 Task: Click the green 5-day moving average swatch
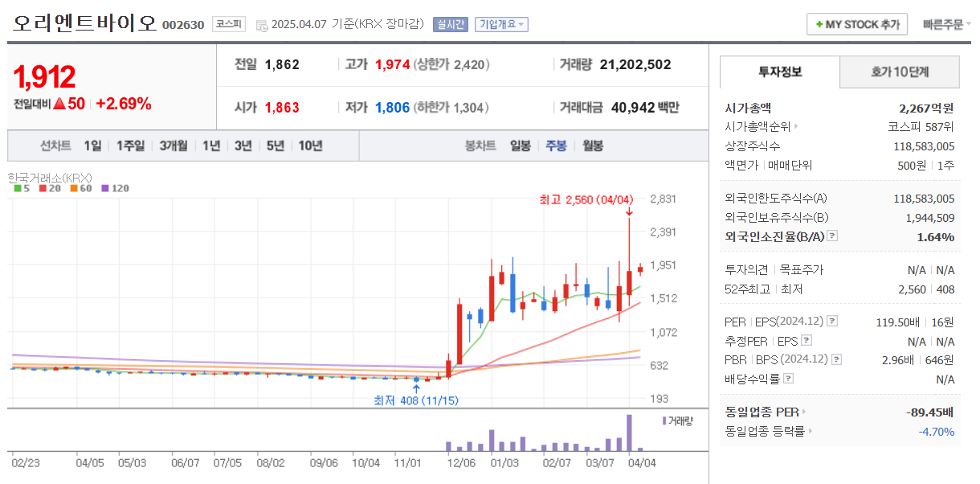coord(18,188)
